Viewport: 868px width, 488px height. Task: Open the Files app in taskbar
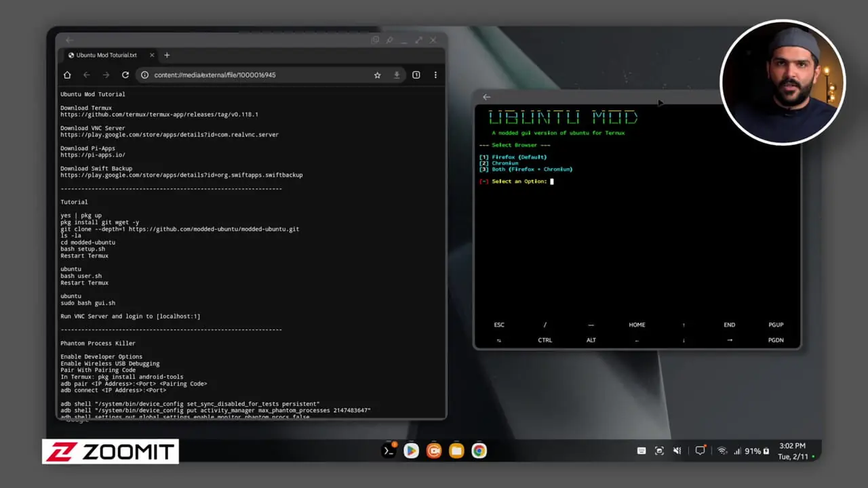[x=456, y=451]
